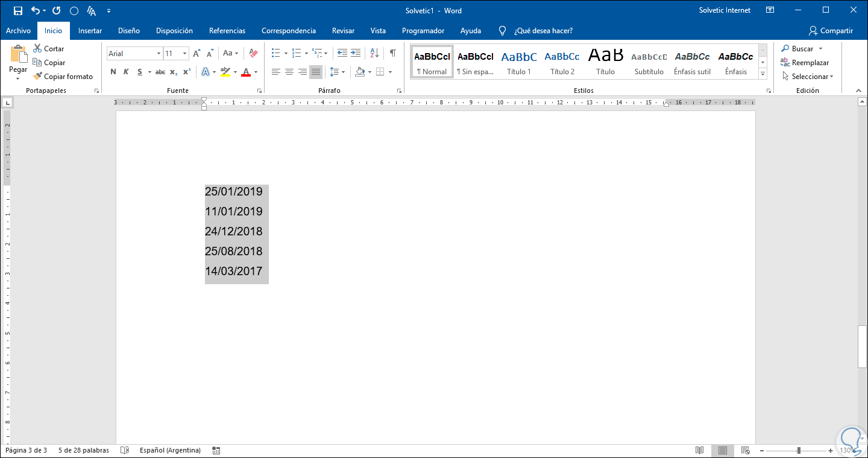This screenshot has height=458, width=868.
Task: Click the clear formatting eraser icon
Action: click(x=253, y=53)
